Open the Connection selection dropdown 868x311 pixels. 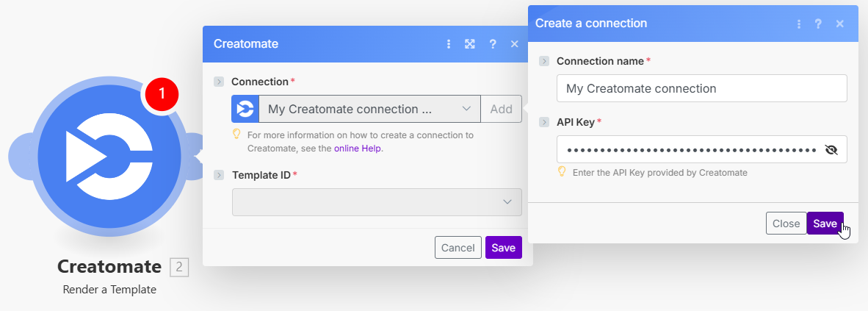pos(369,109)
